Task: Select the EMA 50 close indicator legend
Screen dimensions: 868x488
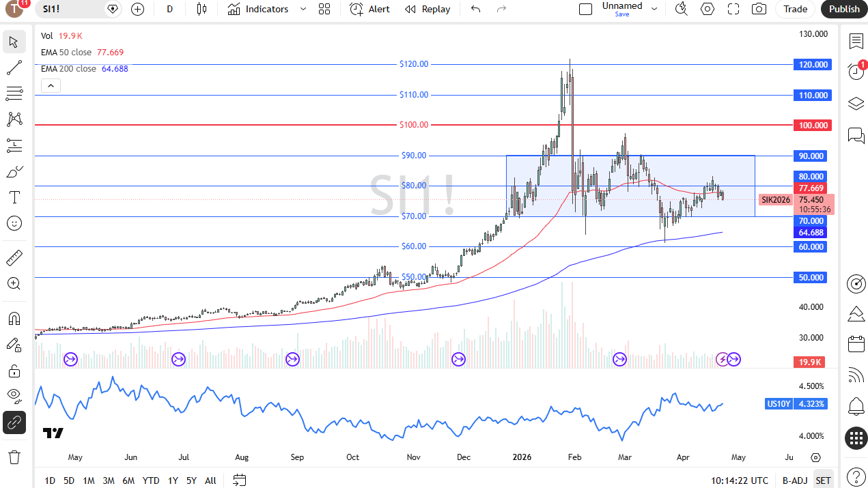Action: pos(82,53)
